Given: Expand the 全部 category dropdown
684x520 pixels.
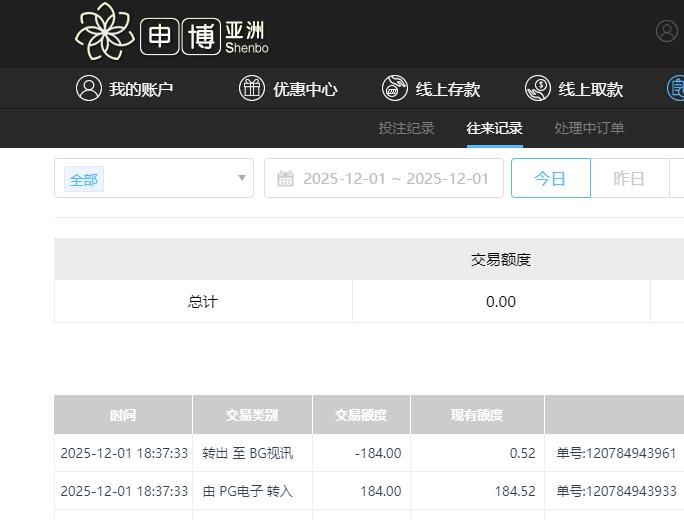Looking at the screenshot, I should pos(154,179).
